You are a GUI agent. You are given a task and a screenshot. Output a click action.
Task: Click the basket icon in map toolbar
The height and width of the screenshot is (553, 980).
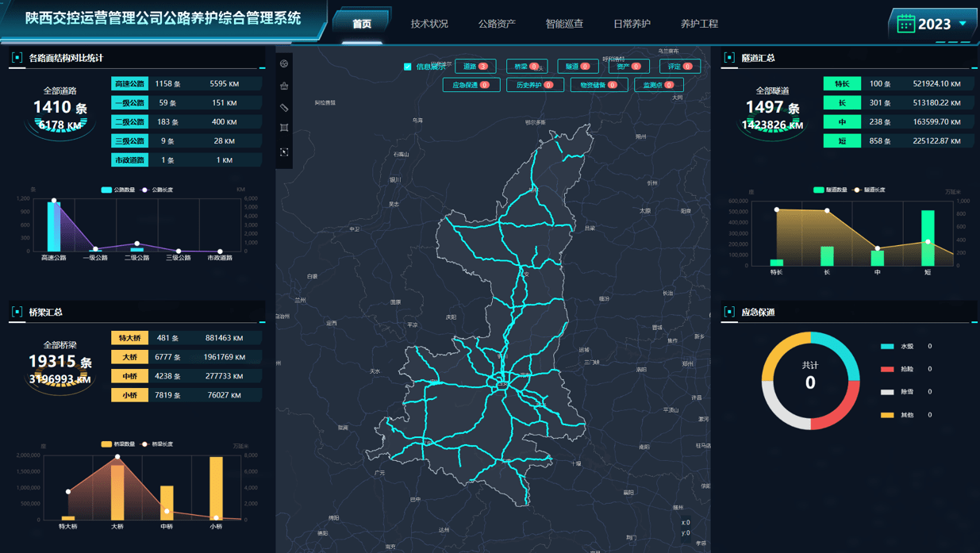pos(284,86)
